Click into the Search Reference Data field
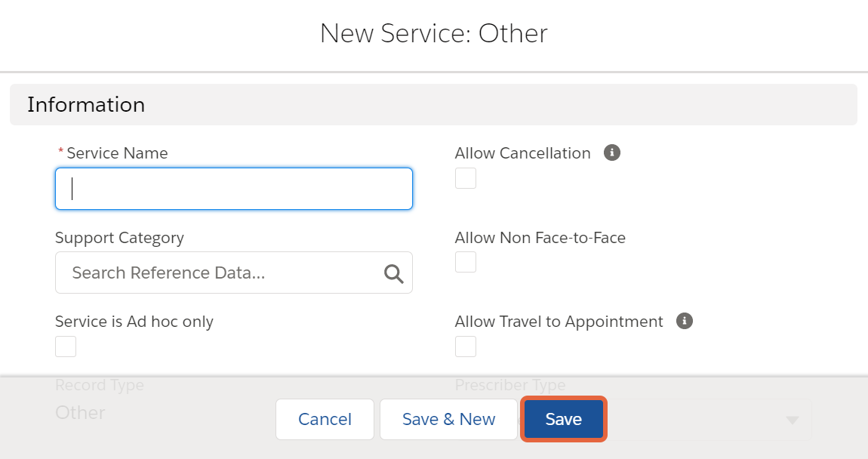This screenshot has width=868, height=459. [234, 273]
